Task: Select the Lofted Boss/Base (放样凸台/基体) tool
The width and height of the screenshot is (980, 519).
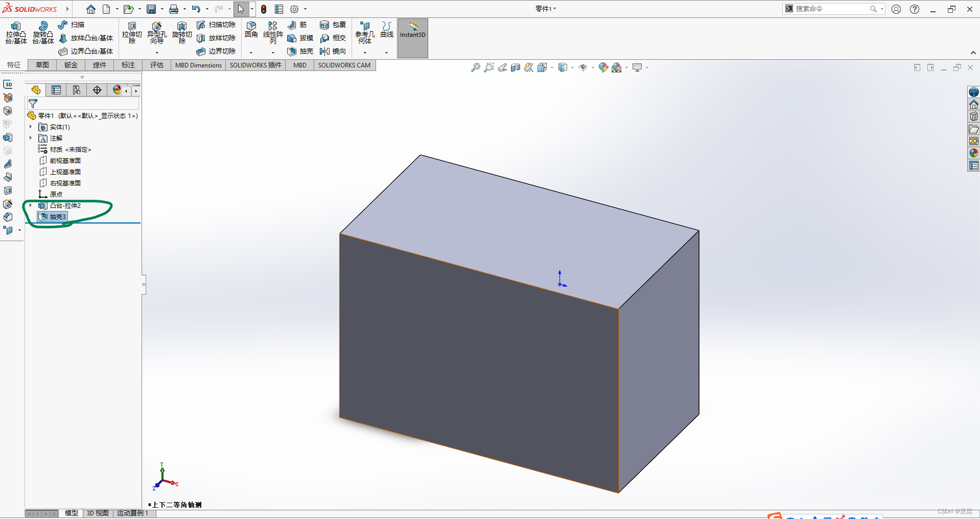Action: (x=86, y=38)
